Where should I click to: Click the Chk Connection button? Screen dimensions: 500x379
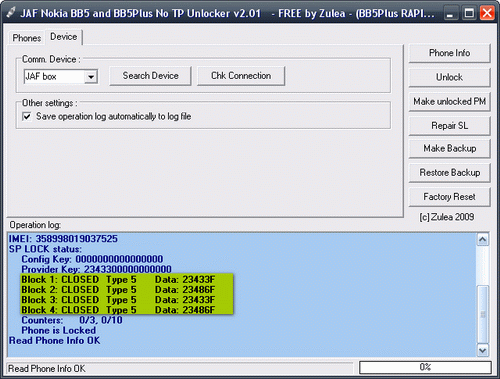click(241, 76)
